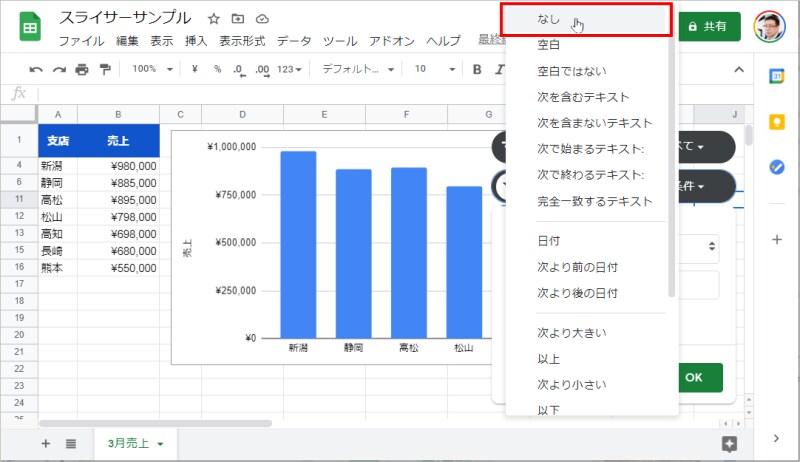
Task: Click the condition dropdown list scrollbar
Action: pyautogui.click(x=671, y=166)
